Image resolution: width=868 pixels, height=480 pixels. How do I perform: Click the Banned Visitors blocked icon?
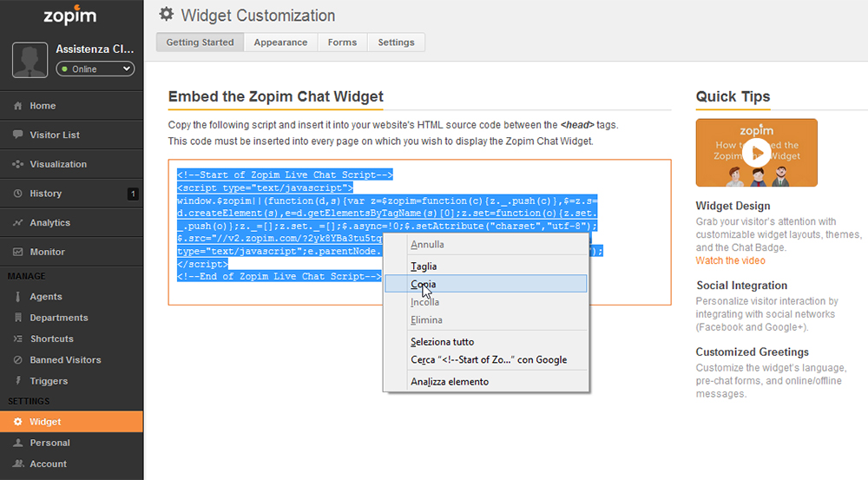pos(17,360)
